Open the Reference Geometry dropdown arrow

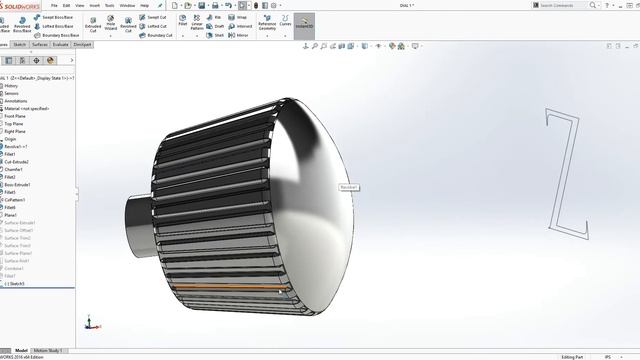(x=267, y=36)
